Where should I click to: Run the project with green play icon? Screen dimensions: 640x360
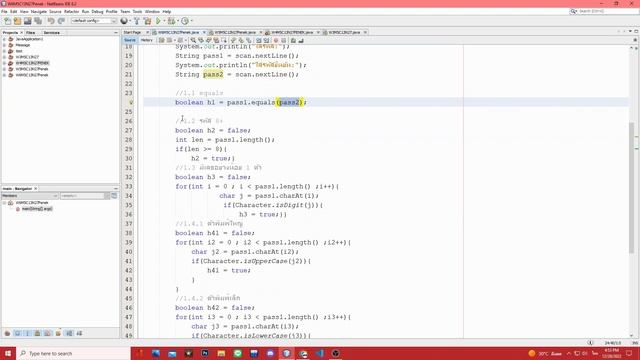coord(158,21)
